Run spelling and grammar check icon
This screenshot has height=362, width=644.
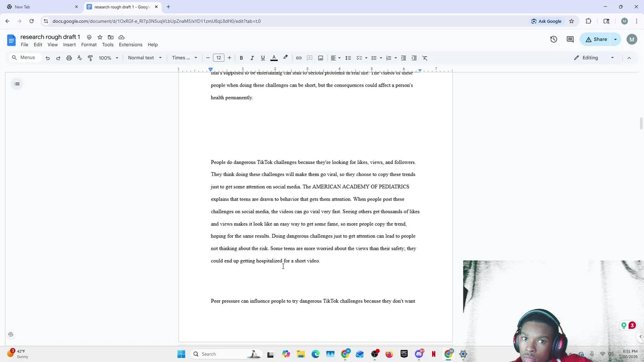coord(79,58)
